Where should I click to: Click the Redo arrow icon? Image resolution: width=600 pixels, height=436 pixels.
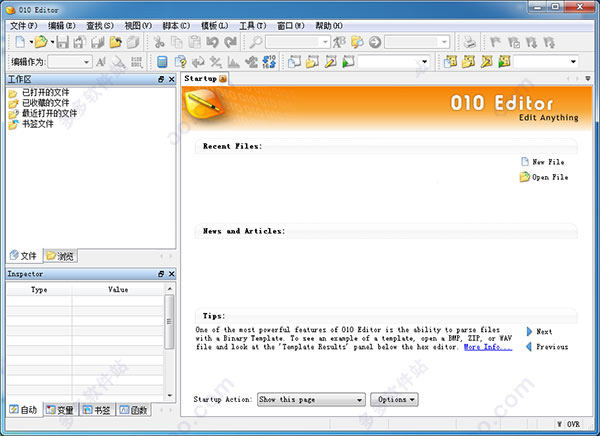point(230,42)
